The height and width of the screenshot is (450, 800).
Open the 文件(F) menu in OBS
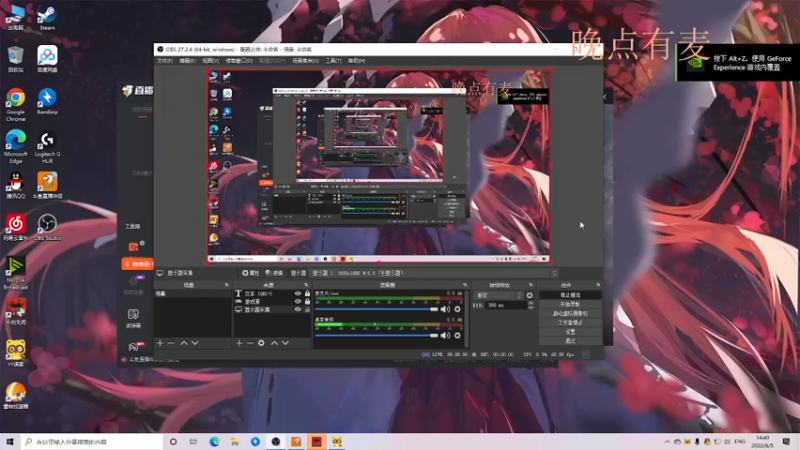coord(165,61)
